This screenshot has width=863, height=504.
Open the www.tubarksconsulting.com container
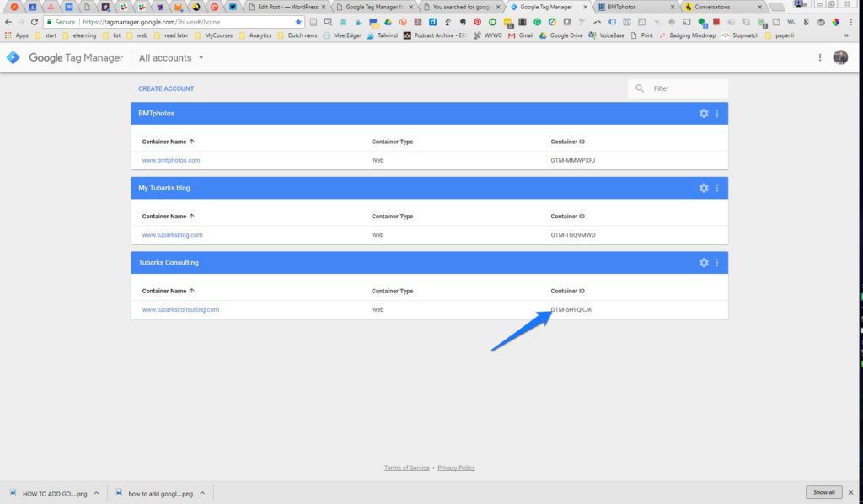(180, 309)
